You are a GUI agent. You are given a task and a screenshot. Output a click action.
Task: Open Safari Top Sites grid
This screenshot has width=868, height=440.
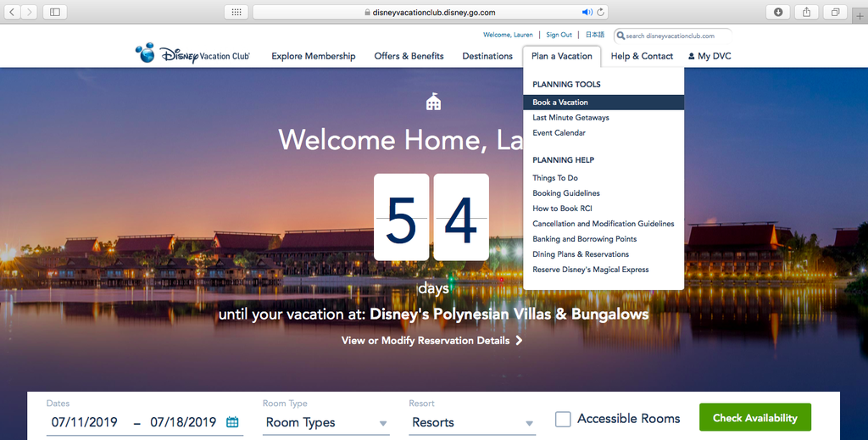(x=236, y=12)
